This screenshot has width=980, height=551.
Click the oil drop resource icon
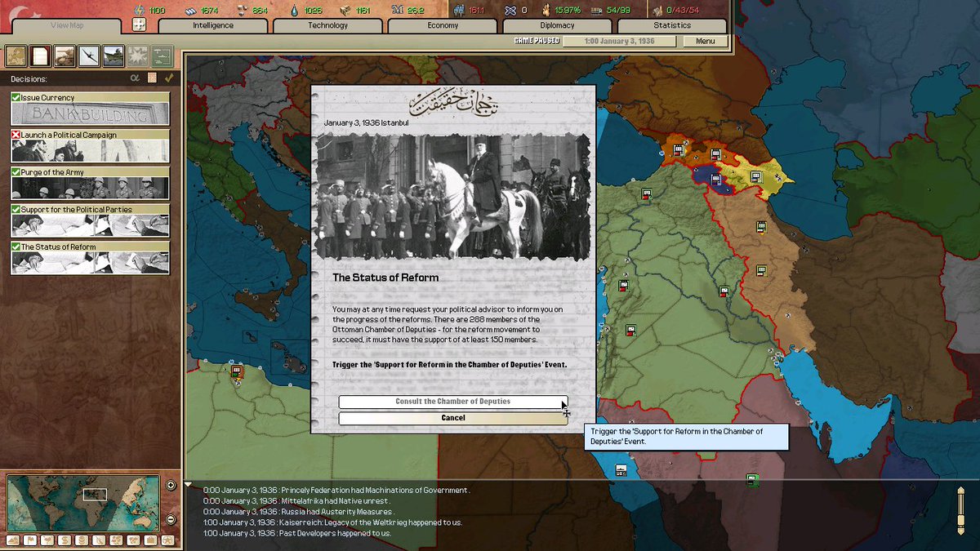(x=292, y=10)
